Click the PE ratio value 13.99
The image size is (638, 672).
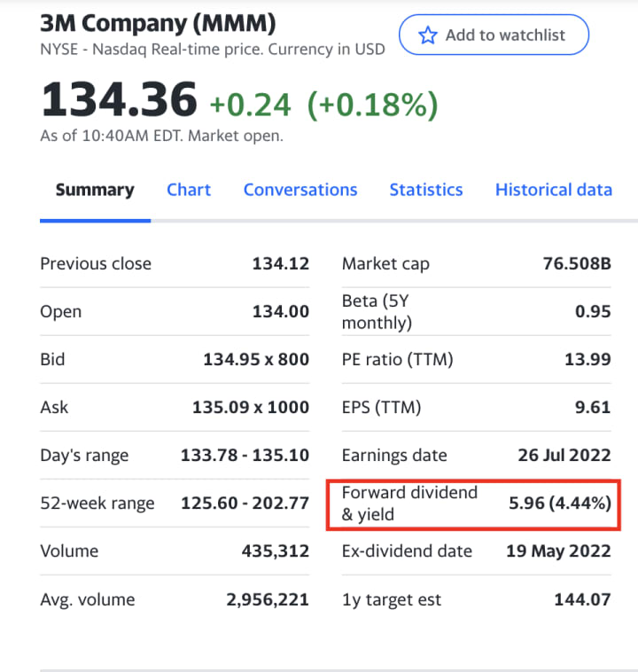coord(587,360)
